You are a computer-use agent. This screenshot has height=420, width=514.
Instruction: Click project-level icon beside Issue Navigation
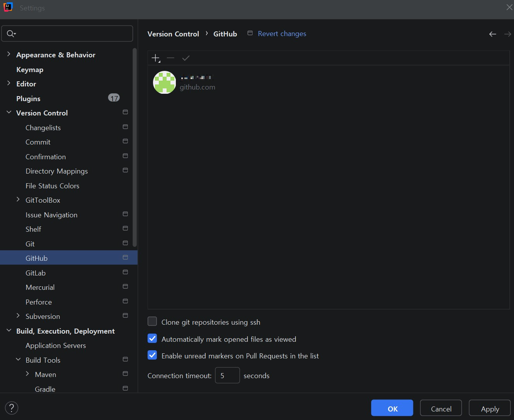tap(125, 214)
